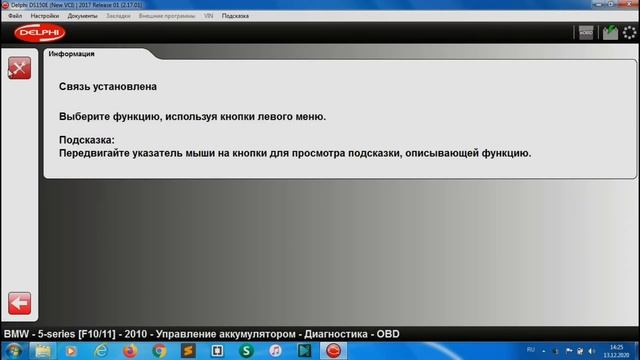This screenshot has width=640, height=360.
Task: Click the RU language indicator
Action: click(531, 350)
